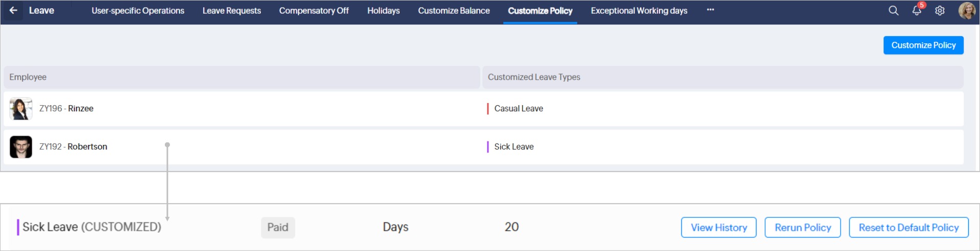Open the search icon

coord(893,11)
